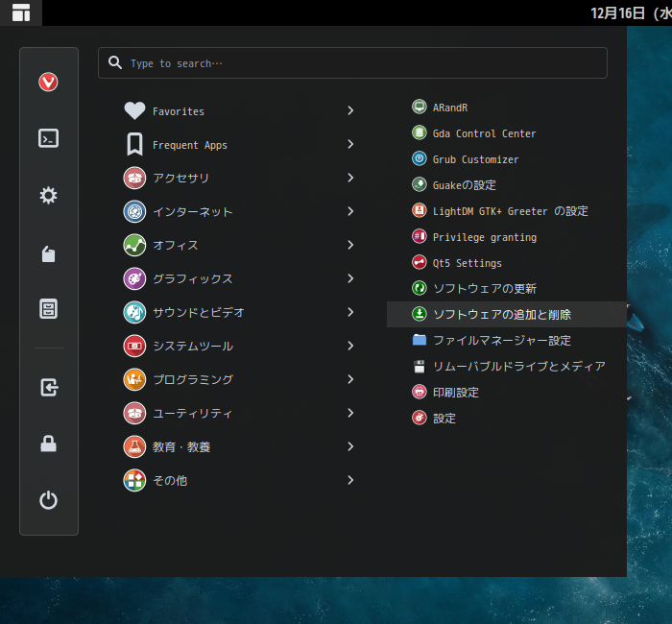Screen dimensions: 672x624
Task: Expand the グラフィックス chevron
Action: (350, 278)
